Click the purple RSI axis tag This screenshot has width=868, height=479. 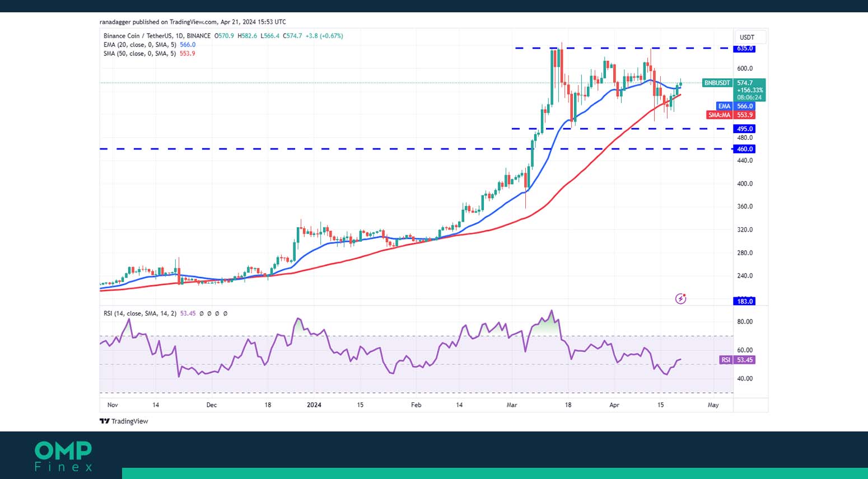point(726,360)
